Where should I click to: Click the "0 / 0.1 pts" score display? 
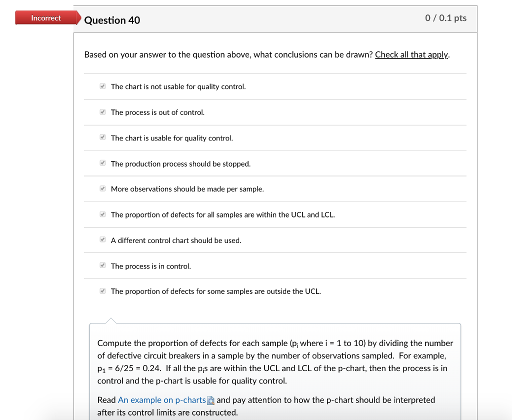(x=445, y=17)
